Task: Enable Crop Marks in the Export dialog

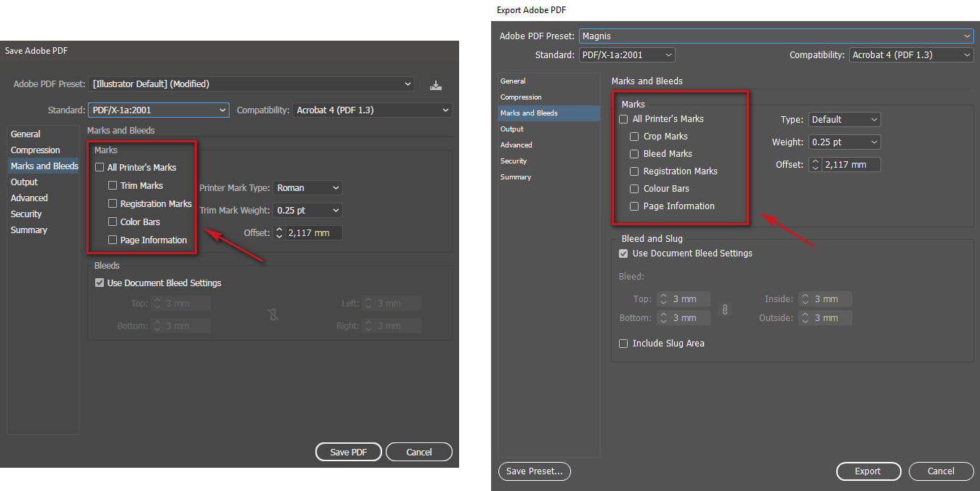Action: point(633,136)
